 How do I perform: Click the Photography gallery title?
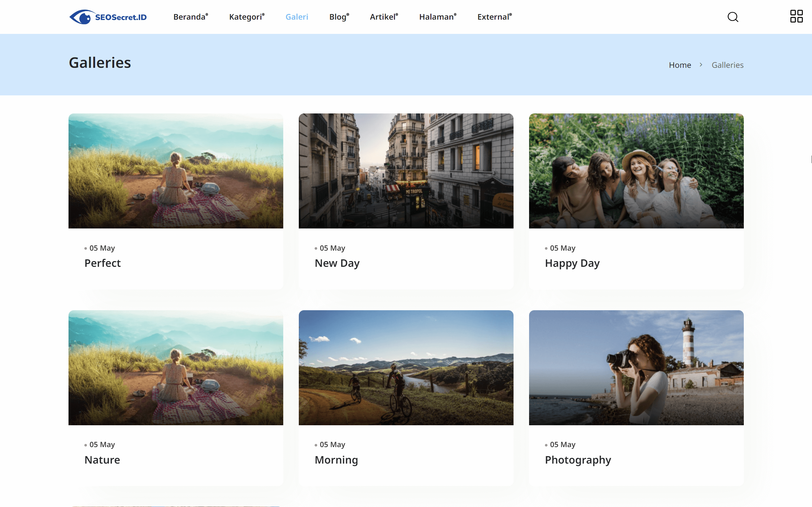[578, 460]
